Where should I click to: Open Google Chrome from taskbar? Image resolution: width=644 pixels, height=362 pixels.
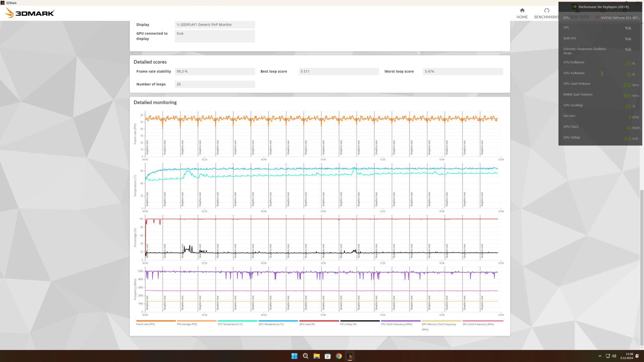pyautogui.click(x=339, y=356)
